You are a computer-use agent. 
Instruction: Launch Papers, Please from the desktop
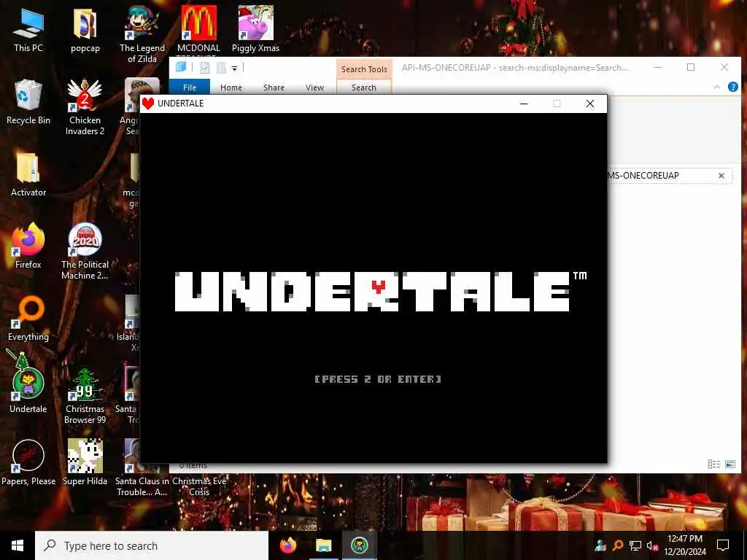pyautogui.click(x=28, y=463)
